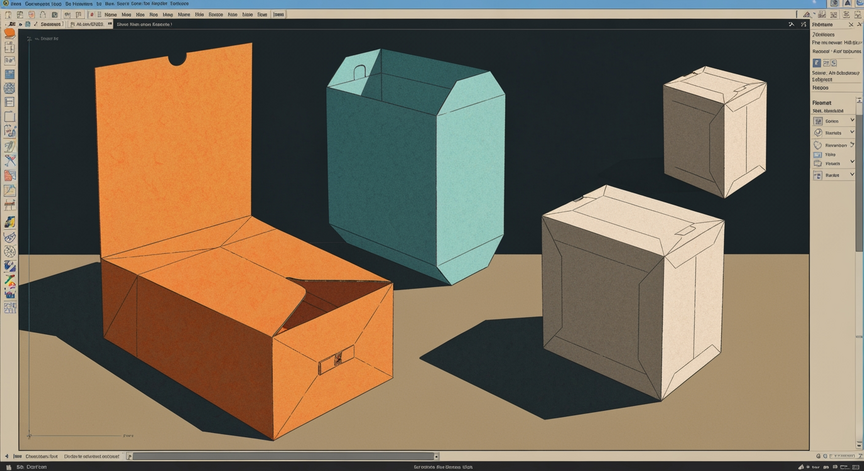Close the right side panel with its X
864x471 pixels.
[x=851, y=25]
